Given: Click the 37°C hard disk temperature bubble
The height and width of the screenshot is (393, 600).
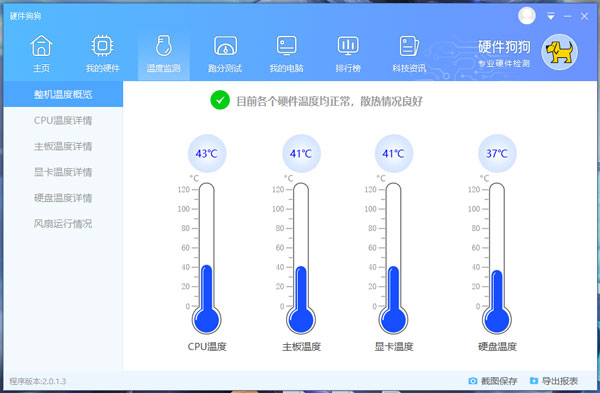Looking at the screenshot, I should [497, 153].
